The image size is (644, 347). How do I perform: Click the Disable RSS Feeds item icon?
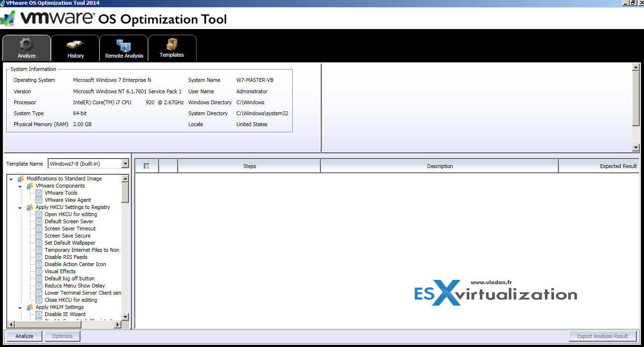tap(39, 257)
